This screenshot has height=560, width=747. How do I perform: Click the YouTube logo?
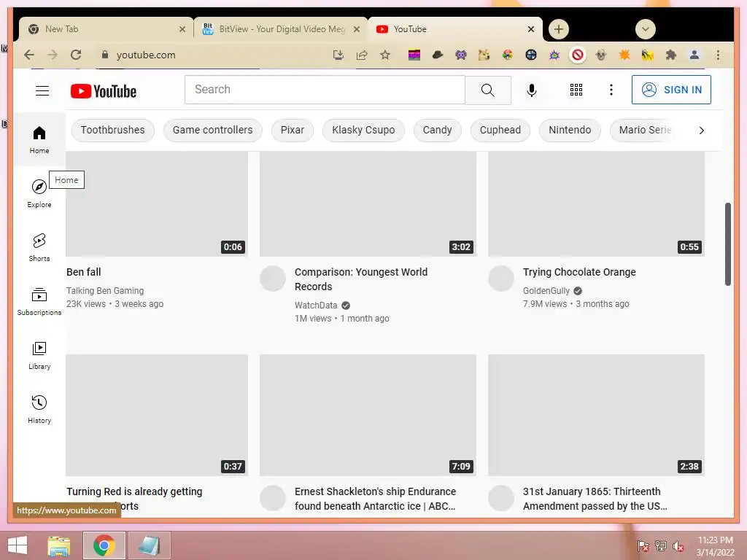pos(104,91)
